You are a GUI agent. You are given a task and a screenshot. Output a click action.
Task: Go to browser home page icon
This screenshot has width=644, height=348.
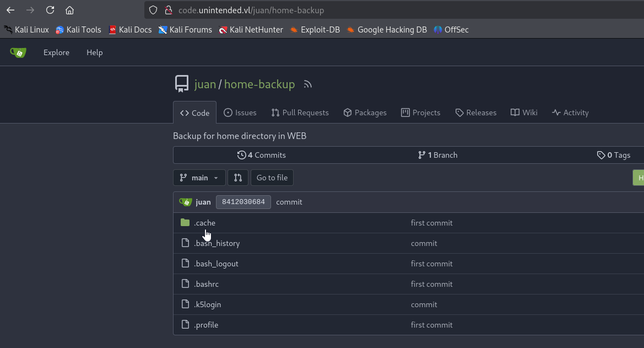70,10
